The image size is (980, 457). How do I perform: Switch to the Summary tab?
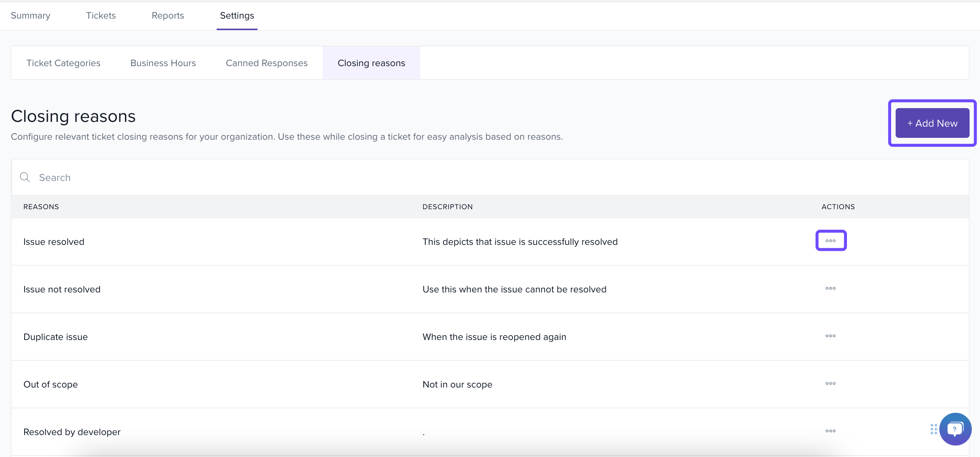30,16
